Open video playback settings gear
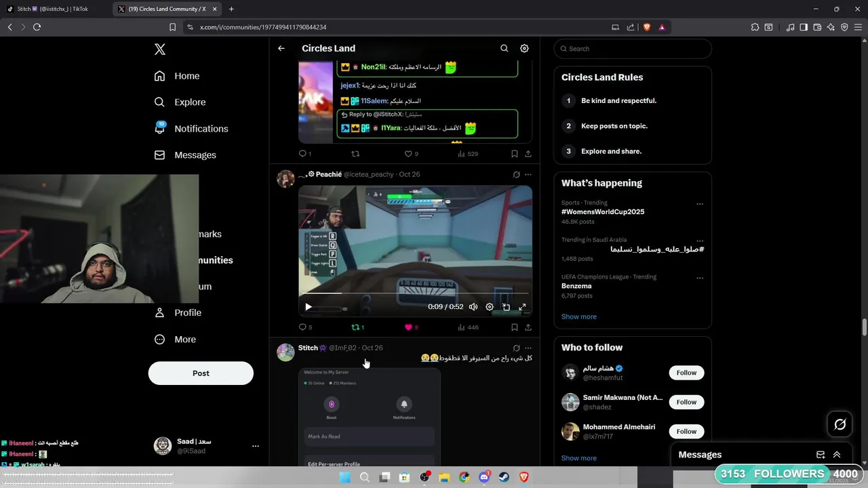This screenshot has height=488, width=868. 490,307
